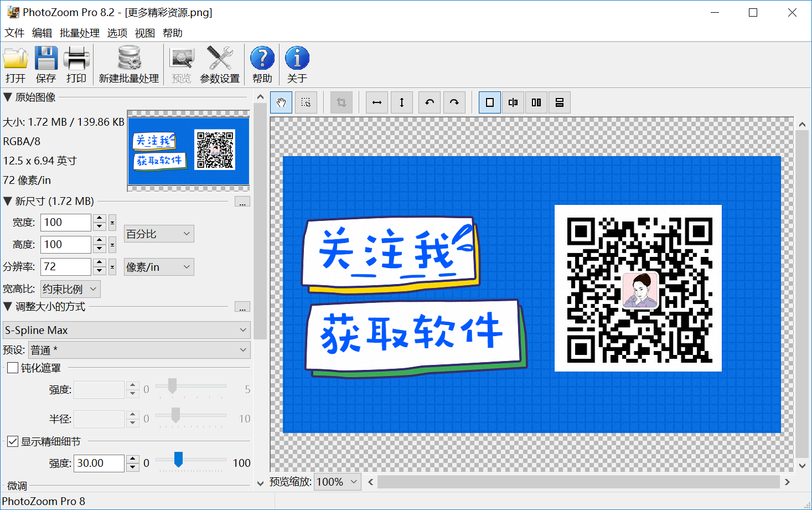Flip the image horizontally
Screen dimensions: 812x510
pos(377,102)
